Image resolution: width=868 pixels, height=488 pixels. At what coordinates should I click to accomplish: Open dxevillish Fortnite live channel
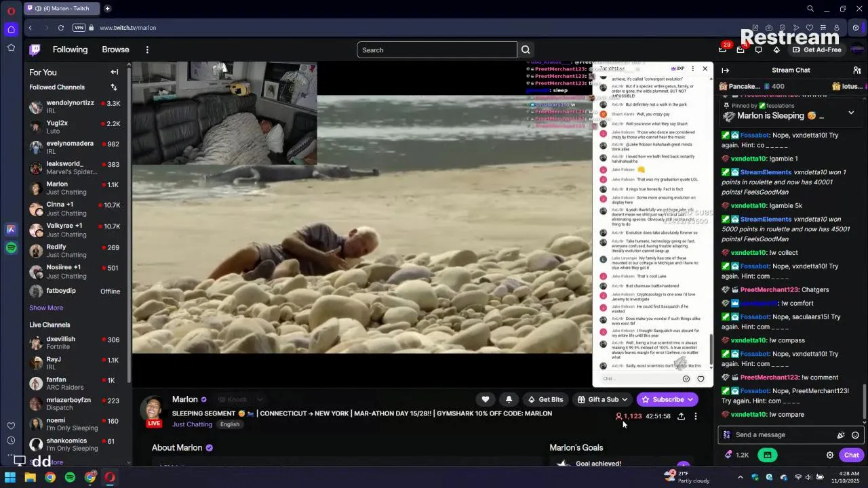[75, 342]
